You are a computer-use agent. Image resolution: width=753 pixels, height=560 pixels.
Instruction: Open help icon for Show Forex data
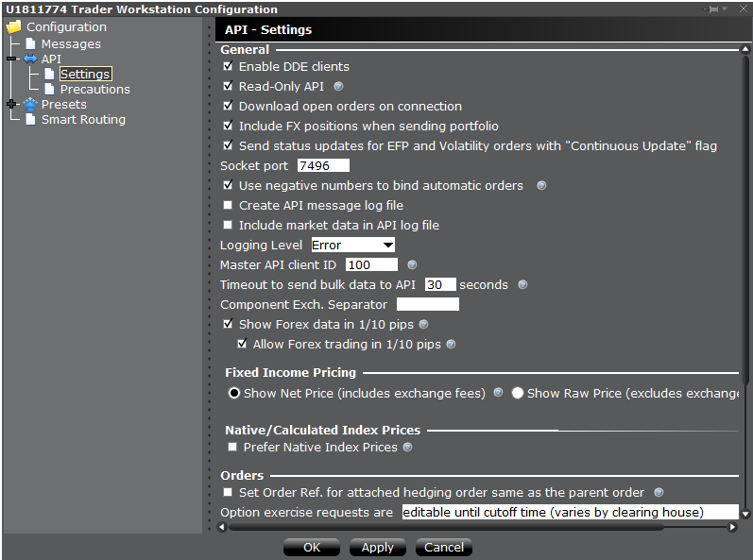coord(423,325)
